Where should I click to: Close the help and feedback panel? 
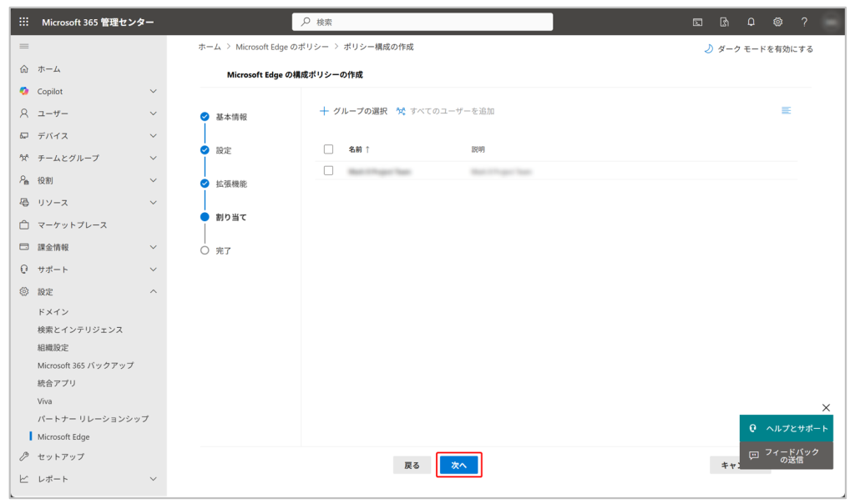(826, 407)
